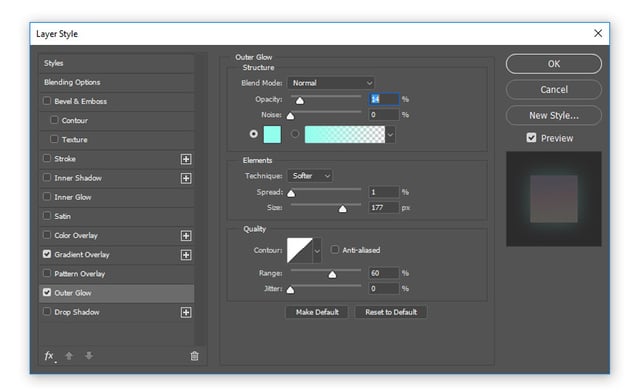
Task: Add another Color Overlay with plus icon
Action: coord(186,235)
